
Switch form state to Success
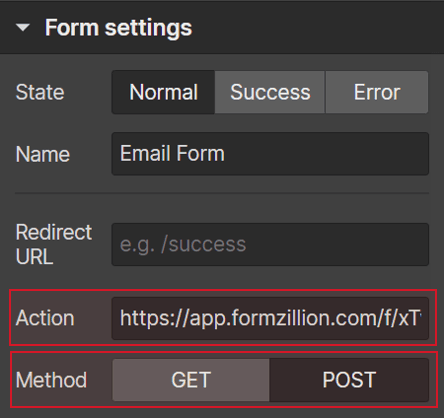[x=270, y=92]
